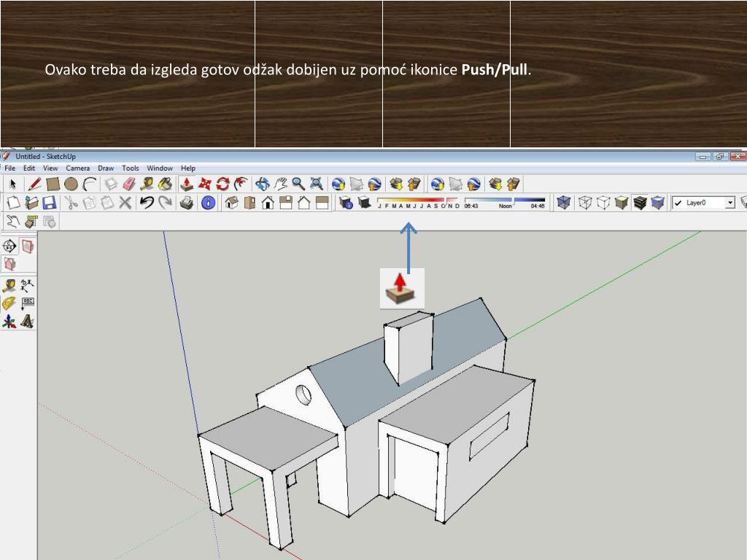Enable Wireframe face style

(x=585, y=203)
